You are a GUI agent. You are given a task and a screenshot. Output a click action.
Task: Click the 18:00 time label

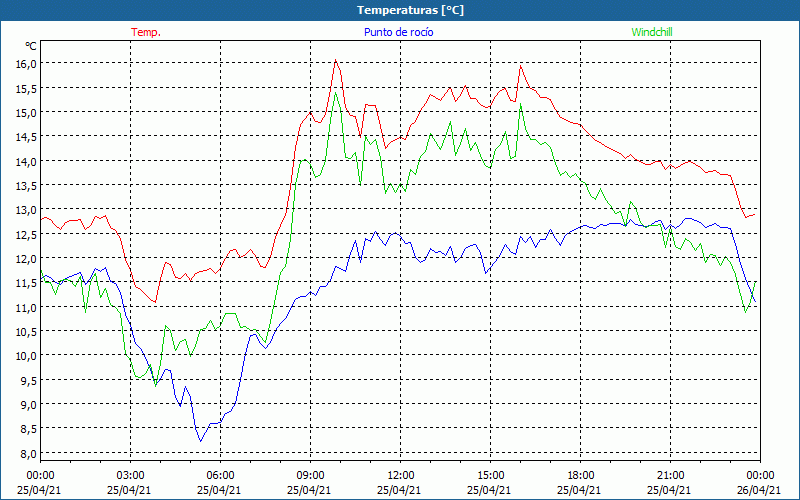[x=580, y=476]
